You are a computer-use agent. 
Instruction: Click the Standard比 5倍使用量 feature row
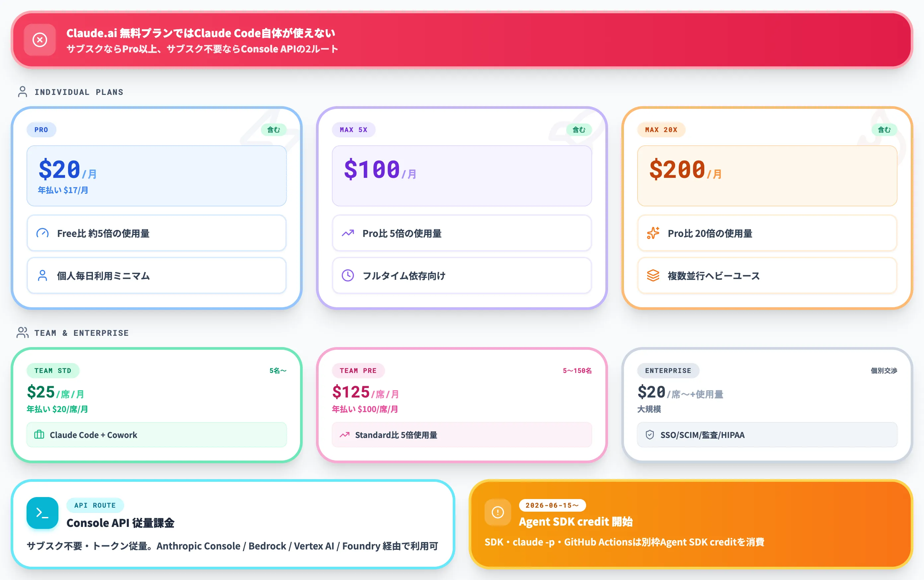click(462, 435)
